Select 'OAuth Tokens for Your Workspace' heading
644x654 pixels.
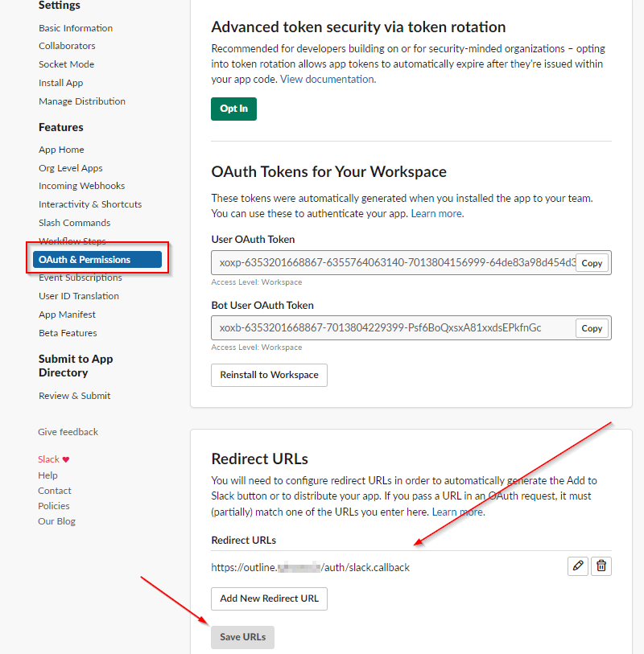[329, 172]
